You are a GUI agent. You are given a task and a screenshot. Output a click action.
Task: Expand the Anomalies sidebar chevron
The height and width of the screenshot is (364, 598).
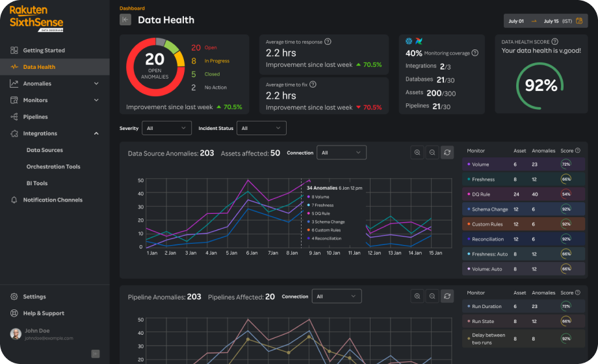(96, 84)
